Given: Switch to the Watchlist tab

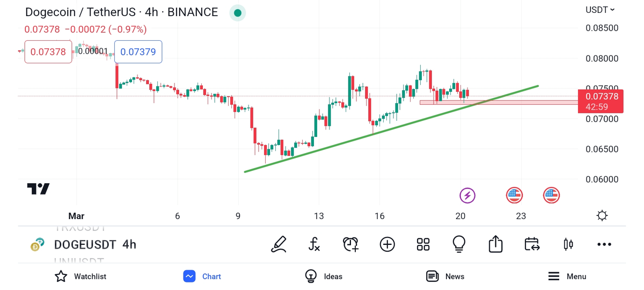Looking at the screenshot, I should pos(80,276).
